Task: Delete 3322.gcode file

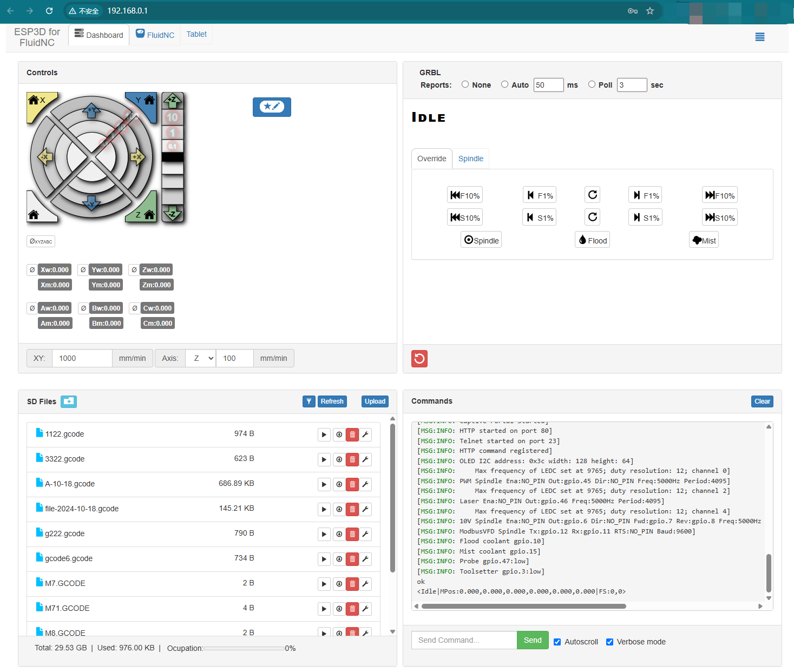Action: pyautogui.click(x=352, y=459)
